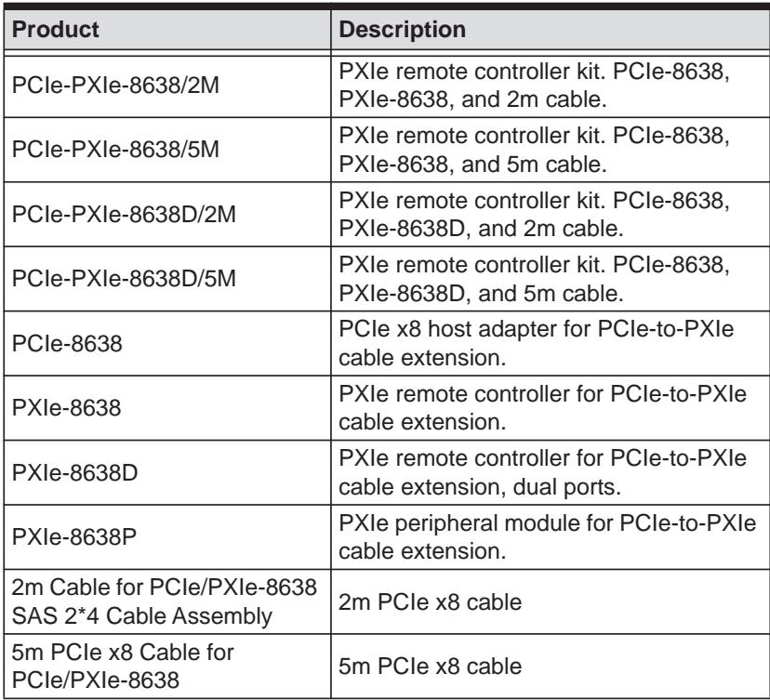Click the PXIe-8638P product name
The height and width of the screenshot is (700, 770).
(x=74, y=536)
